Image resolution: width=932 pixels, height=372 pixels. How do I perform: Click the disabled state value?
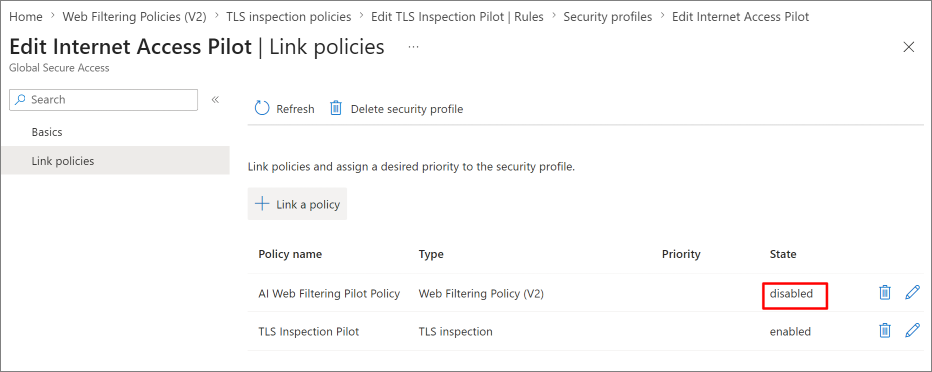tap(791, 293)
